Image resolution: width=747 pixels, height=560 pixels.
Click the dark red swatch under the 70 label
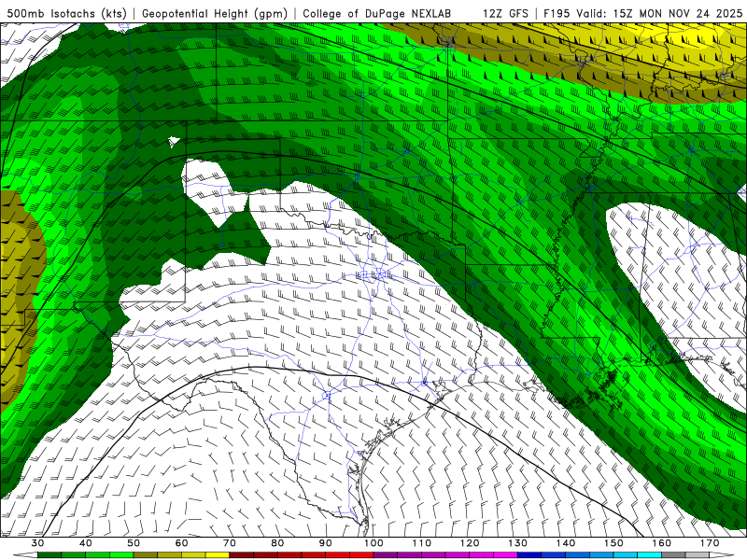pyautogui.click(x=242, y=555)
